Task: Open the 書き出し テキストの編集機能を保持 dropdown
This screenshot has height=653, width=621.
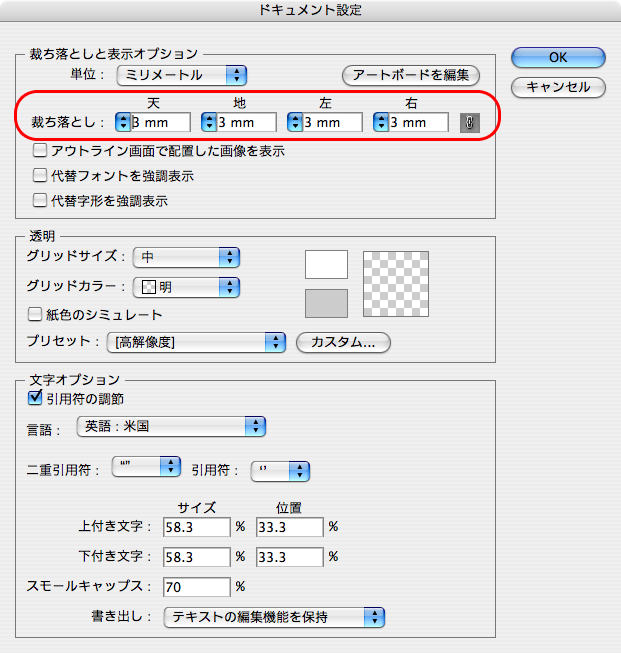Action: click(274, 617)
